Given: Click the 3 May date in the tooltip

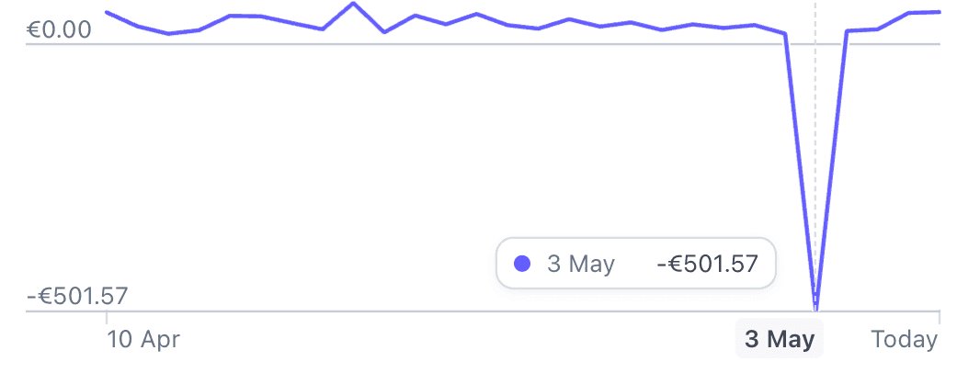Looking at the screenshot, I should [581, 265].
